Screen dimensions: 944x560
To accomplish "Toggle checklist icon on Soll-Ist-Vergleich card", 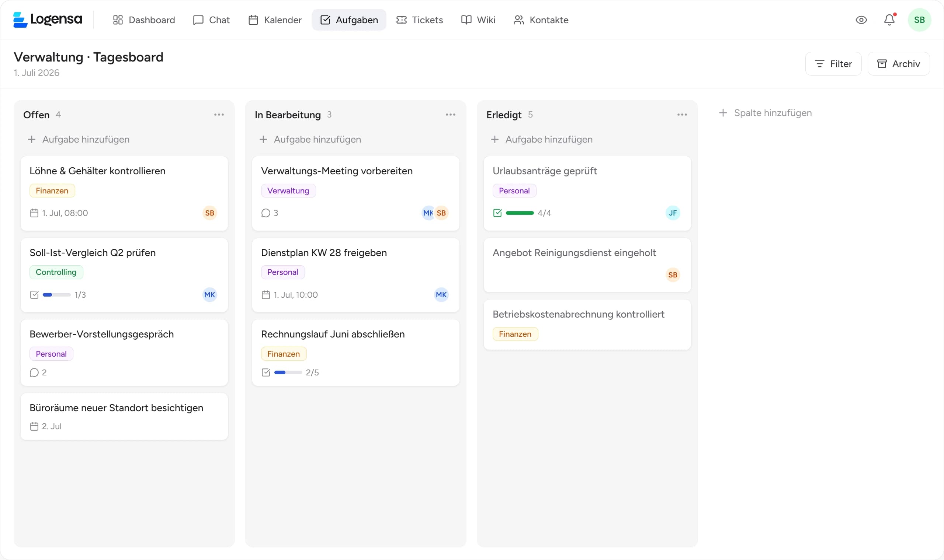I will click(34, 295).
